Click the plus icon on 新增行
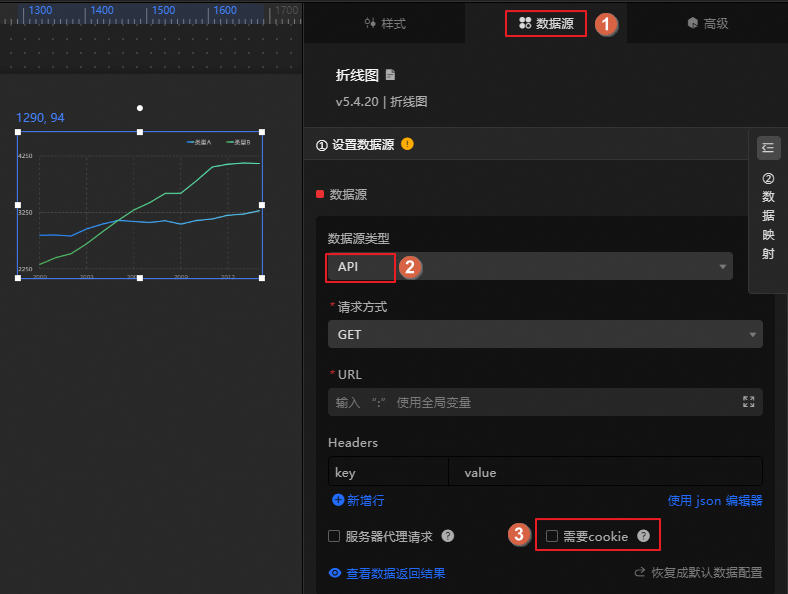This screenshot has height=594, width=788. tap(338, 500)
